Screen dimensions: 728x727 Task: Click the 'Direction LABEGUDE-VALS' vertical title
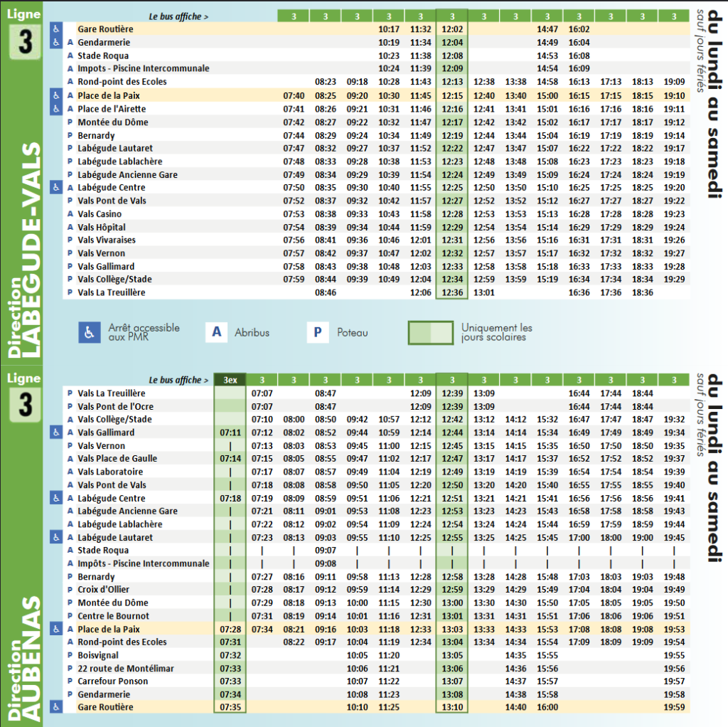pos(24,250)
